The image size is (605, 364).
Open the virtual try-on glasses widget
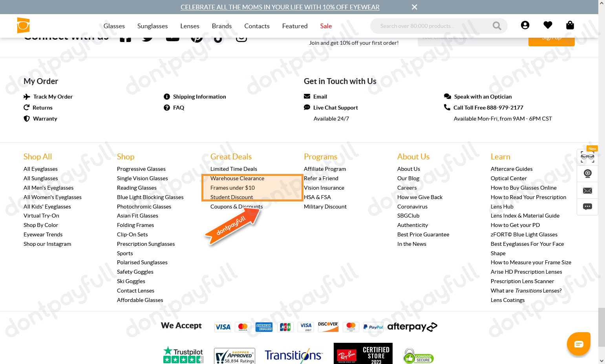pos(587,157)
